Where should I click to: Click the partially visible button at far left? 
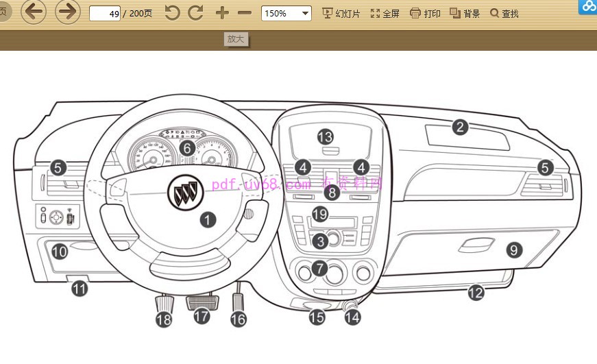click(x=3, y=12)
